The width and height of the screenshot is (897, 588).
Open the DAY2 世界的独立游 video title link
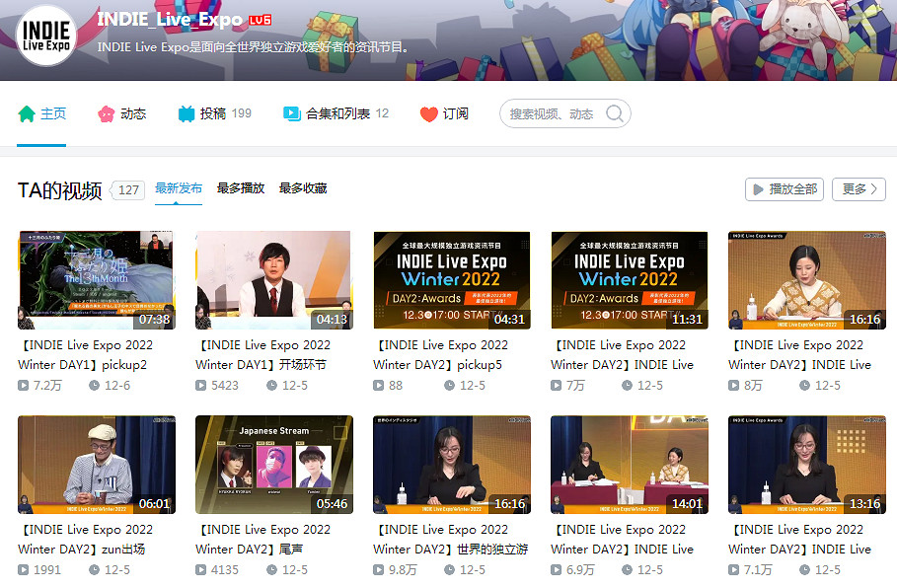point(440,539)
